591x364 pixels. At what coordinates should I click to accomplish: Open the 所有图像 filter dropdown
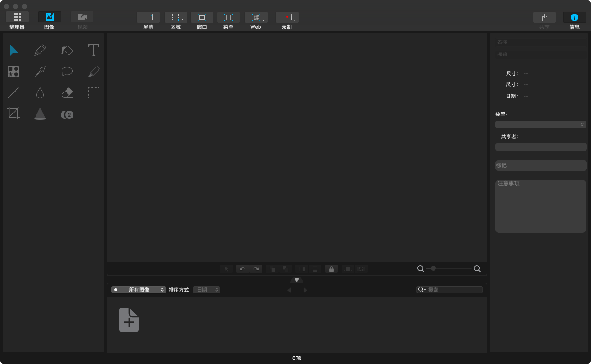(x=139, y=290)
